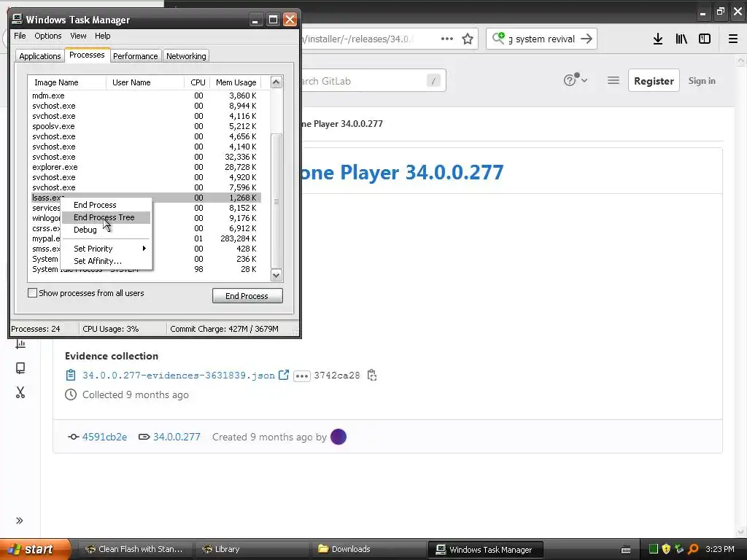Click search go arrow in browser
Viewport: 747px width, 560px height.
[587, 39]
